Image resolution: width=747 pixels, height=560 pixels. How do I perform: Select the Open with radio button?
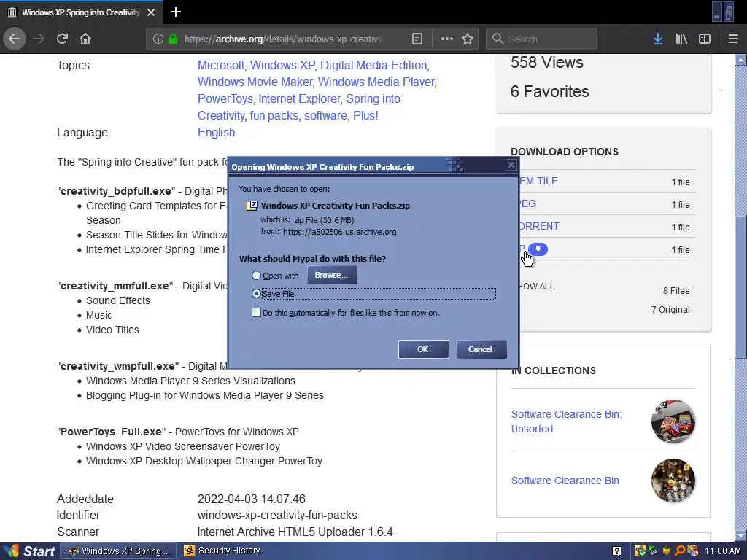coord(256,275)
